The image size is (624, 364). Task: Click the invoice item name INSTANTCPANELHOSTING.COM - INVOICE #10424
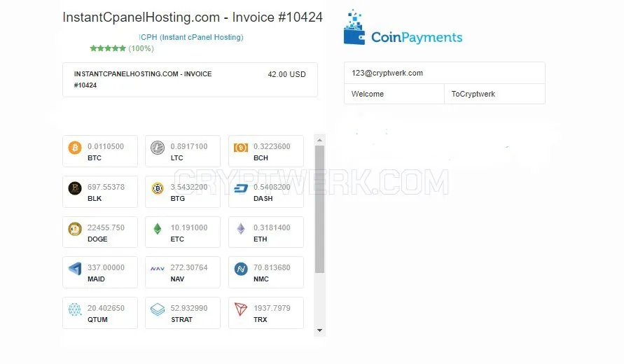[143, 80]
